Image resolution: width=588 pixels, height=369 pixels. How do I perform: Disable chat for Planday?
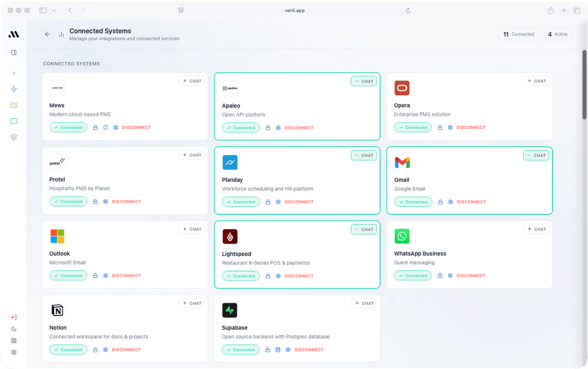tap(364, 156)
